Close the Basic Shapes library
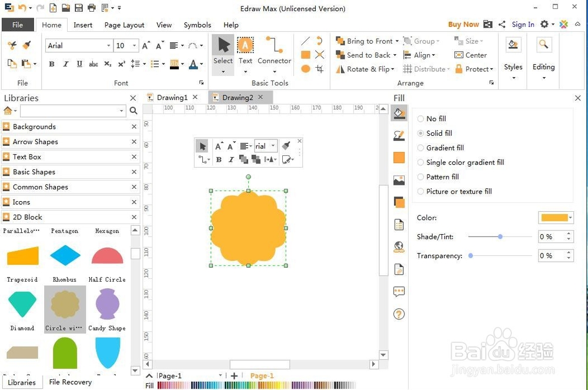This screenshot has height=390, width=588. [x=134, y=172]
